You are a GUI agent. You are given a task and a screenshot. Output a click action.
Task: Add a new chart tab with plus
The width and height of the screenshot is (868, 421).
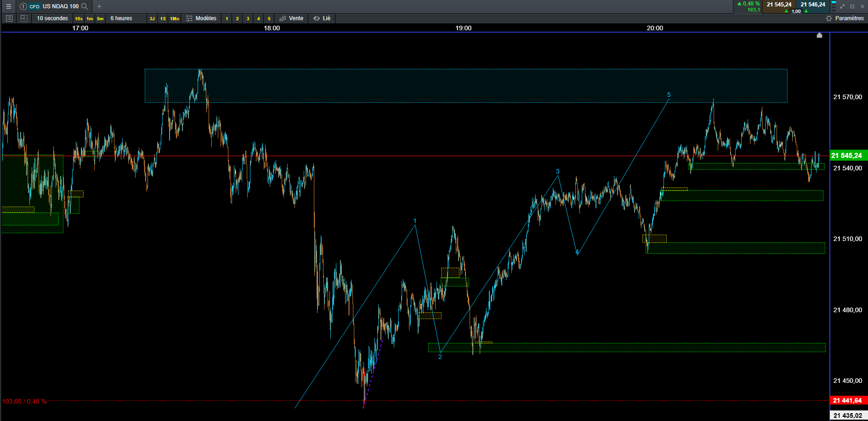[x=99, y=6]
